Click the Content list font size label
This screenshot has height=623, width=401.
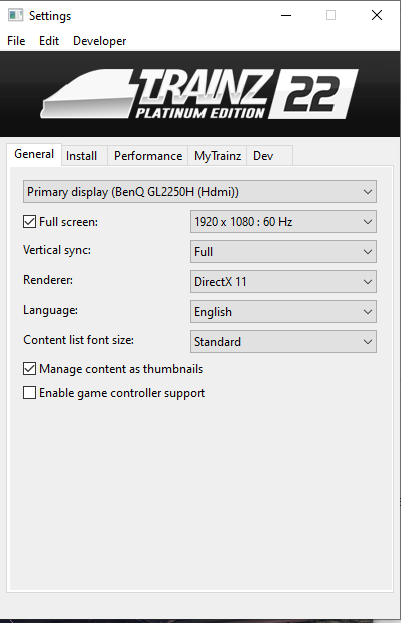[x=78, y=340]
